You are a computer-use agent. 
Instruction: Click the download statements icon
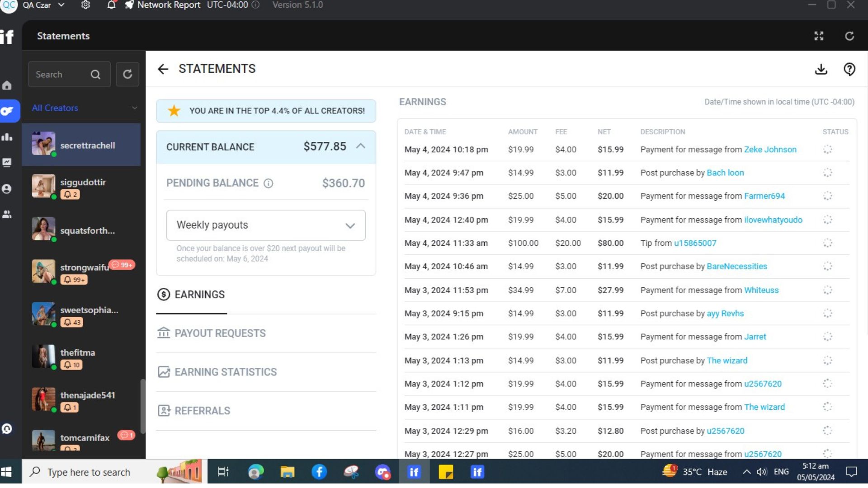(821, 69)
